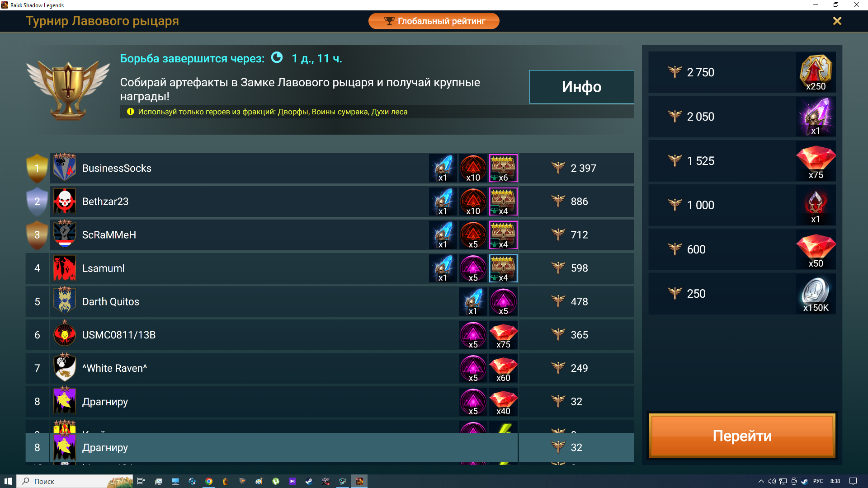Click BusinessSocks' chest x6 reward icon
The width and height of the screenshot is (868, 488).
click(503, 168)
